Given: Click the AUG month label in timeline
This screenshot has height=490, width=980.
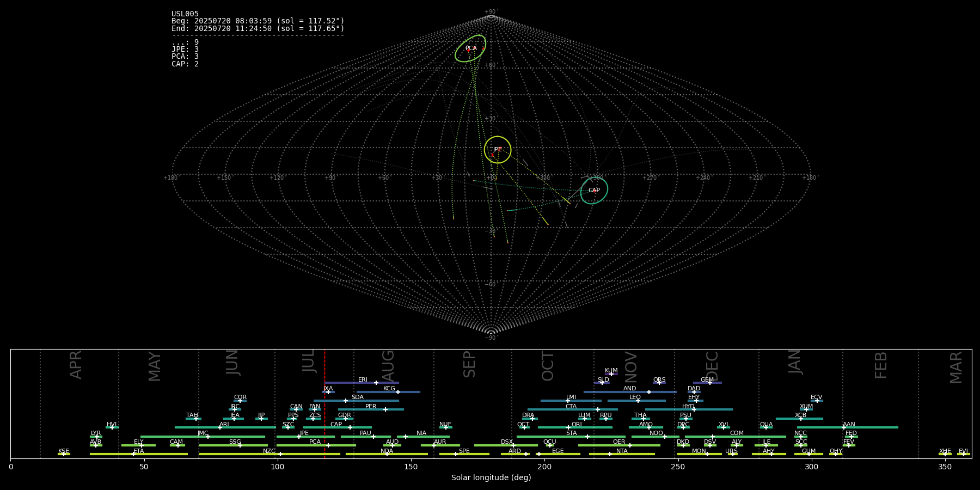Looking at the screenshot, I should (388, 366).
